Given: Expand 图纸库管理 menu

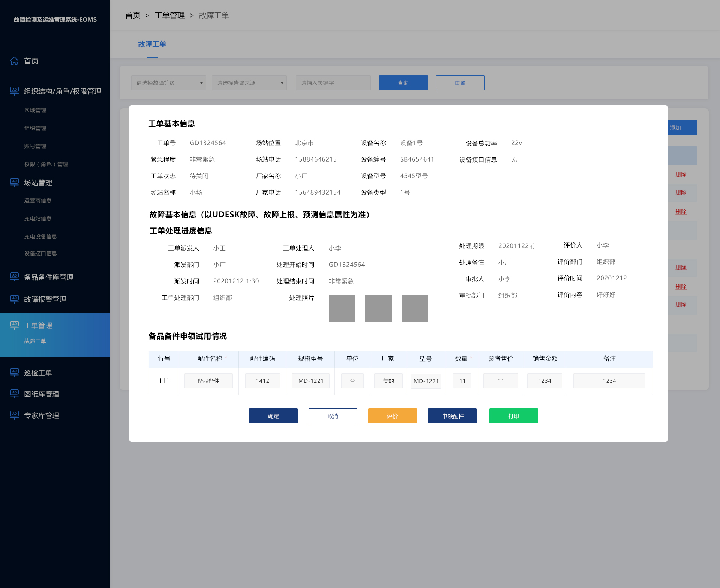Looking at the screenshot, I should 42,394.
